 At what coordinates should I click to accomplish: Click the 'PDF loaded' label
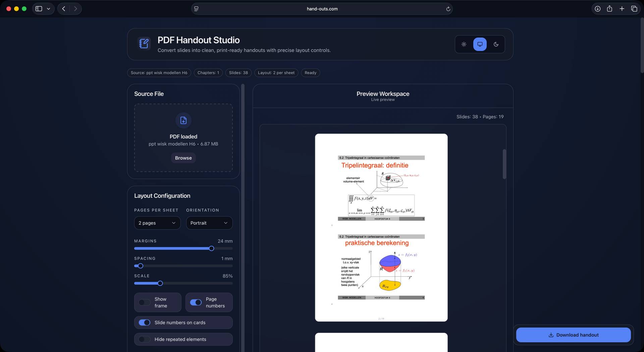(183, 136)
